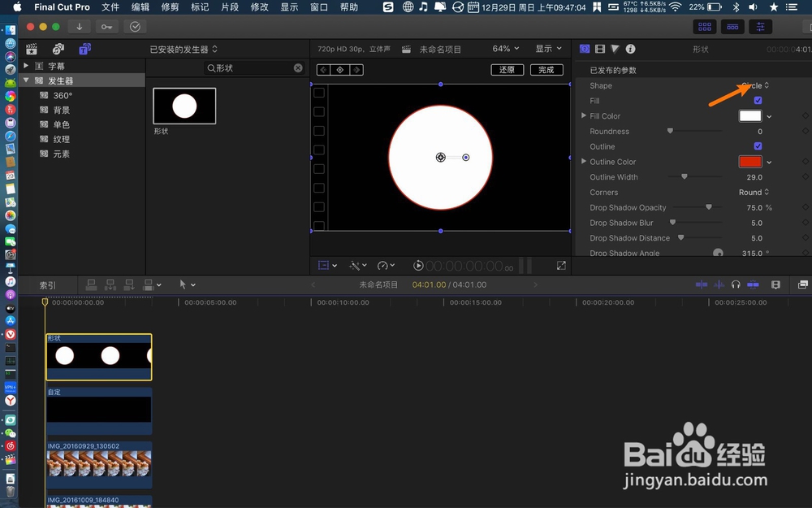812x508 pixels.
Task: Expand Outline Color disclosure triangle
Action: 584,161
